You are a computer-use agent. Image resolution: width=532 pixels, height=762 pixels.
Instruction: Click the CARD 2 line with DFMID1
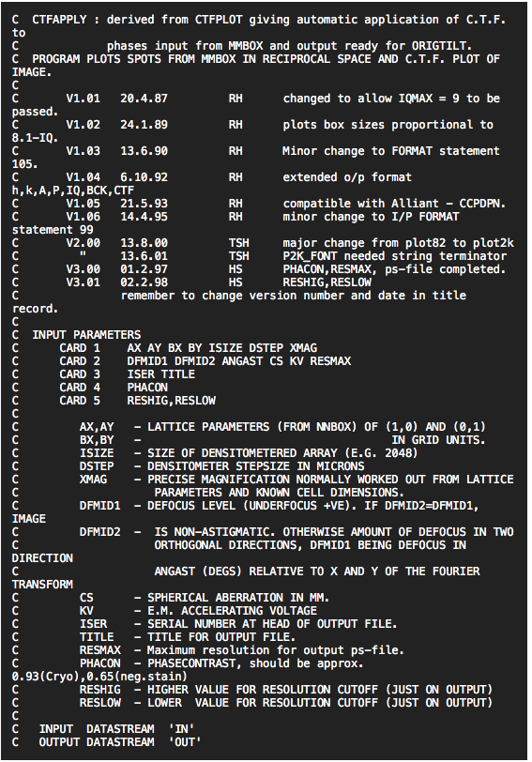(205, 361)
